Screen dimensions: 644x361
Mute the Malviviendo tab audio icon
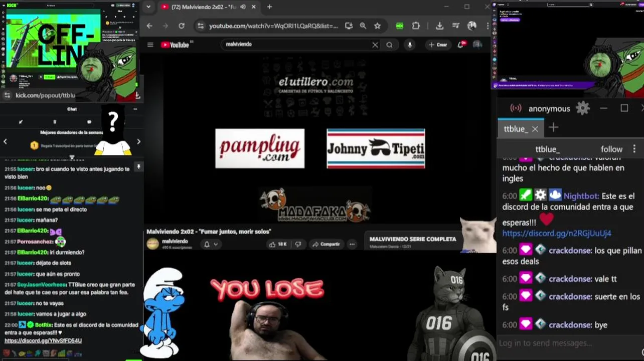(x=243, y=7)
